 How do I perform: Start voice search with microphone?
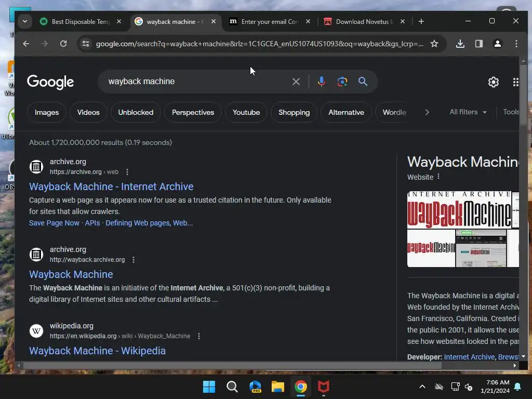tap(321, 82)
